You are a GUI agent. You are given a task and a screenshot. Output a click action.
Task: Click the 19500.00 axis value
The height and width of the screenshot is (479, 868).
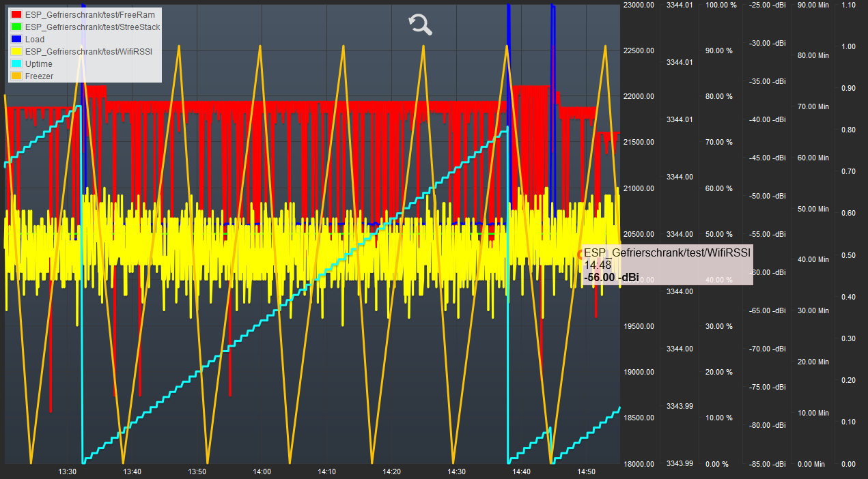tap(639, 326)
